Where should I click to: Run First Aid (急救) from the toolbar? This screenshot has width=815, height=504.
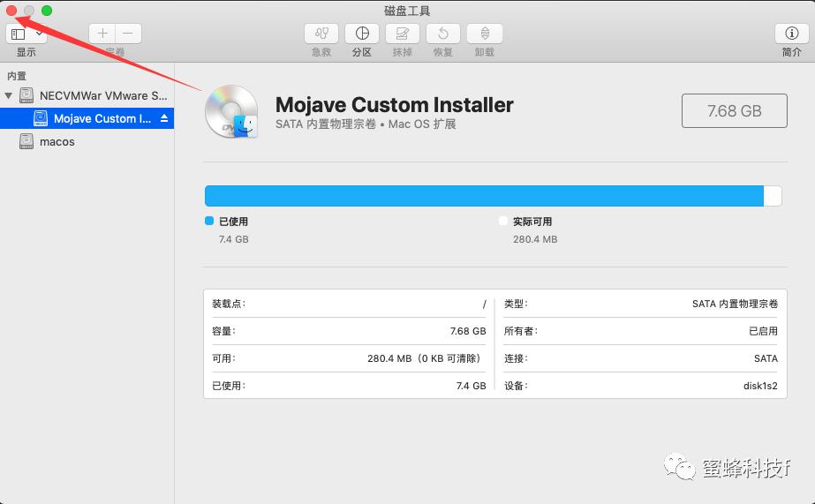click(321, 34)
